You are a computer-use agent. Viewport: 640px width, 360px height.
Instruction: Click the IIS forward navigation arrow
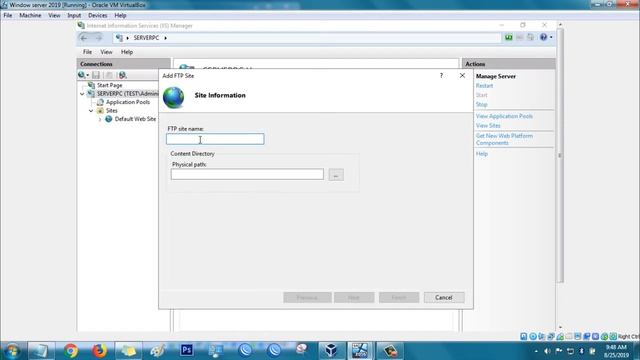pyautogui.click(x=98, y=38)
